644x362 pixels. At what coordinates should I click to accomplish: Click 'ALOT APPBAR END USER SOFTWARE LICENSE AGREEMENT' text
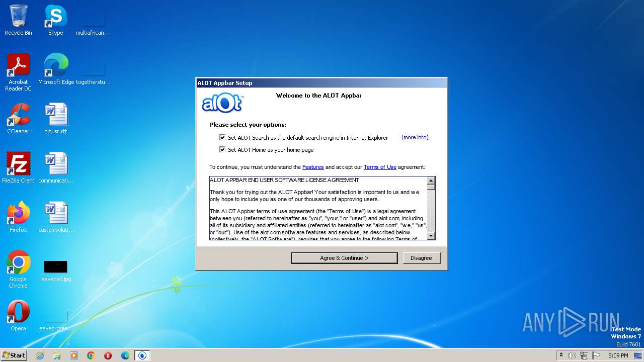(284, 180)
